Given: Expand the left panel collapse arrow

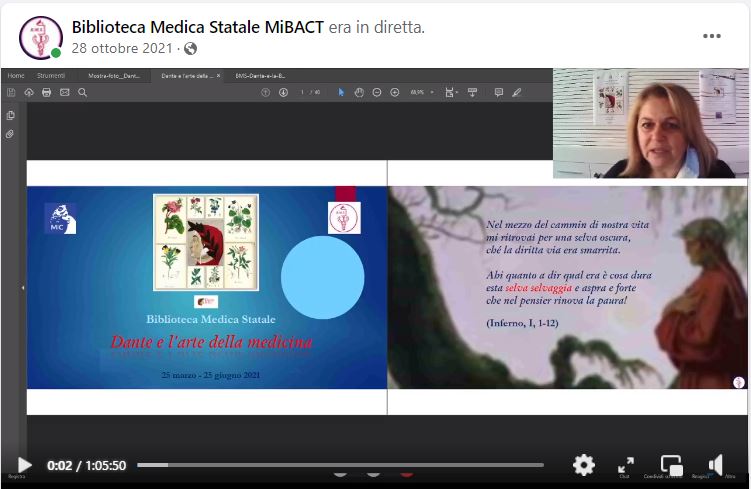Looking at the screenshot, I should pyautogui.click(x=22, y=288).
